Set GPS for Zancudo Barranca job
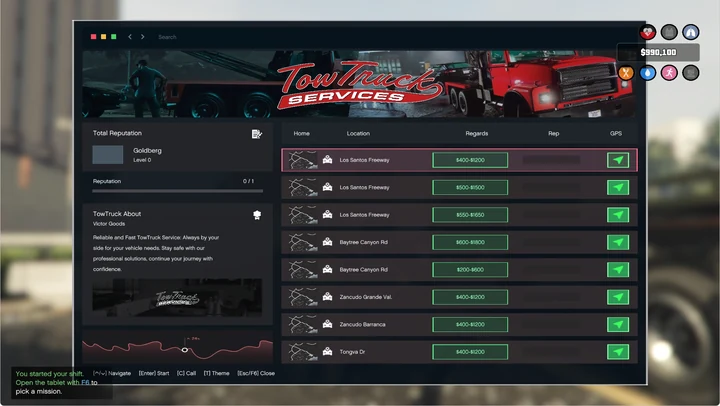 click(x=618, y=324)
